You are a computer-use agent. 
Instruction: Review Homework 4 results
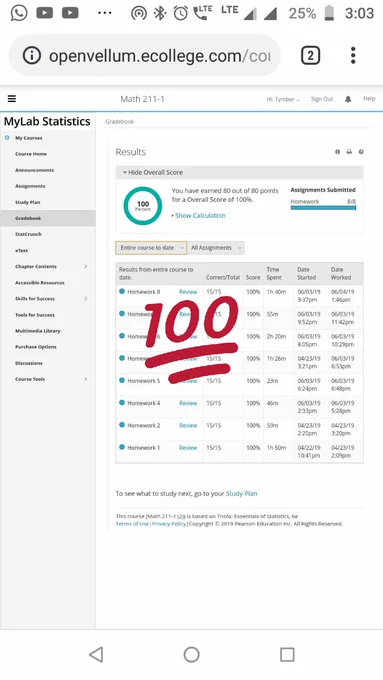(x=188, y=403)
